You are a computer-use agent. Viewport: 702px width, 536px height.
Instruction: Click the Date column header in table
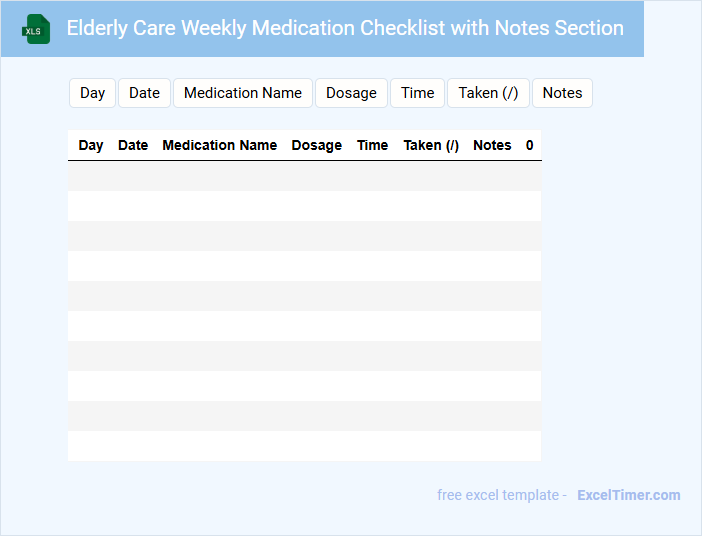pos(133,145)
